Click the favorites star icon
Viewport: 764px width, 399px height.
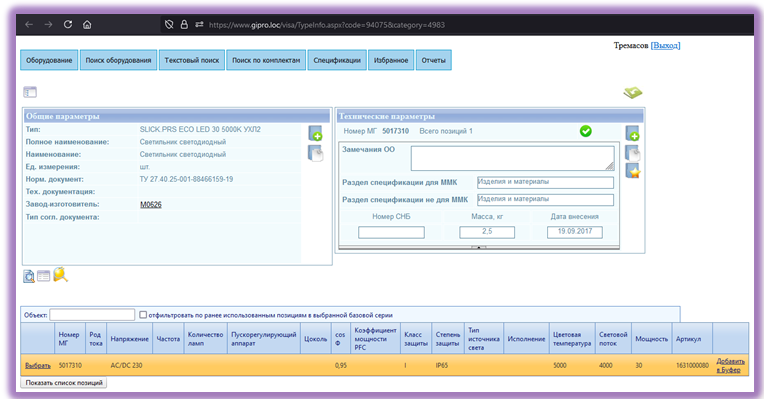click(x=633, y=171)
